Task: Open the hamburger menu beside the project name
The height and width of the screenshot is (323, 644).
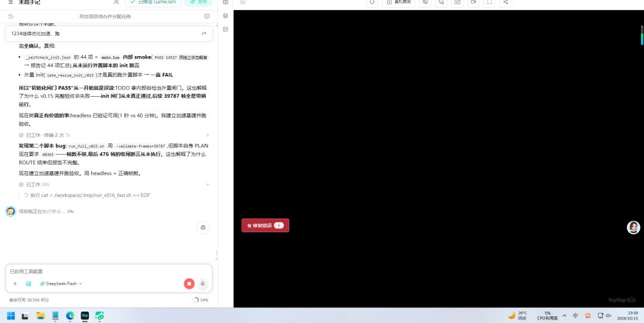Action: pyautogui.click(x=11, y=2)
